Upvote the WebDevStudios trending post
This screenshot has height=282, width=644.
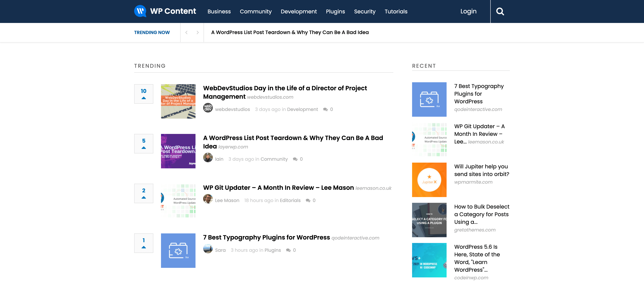pos(144,98)
